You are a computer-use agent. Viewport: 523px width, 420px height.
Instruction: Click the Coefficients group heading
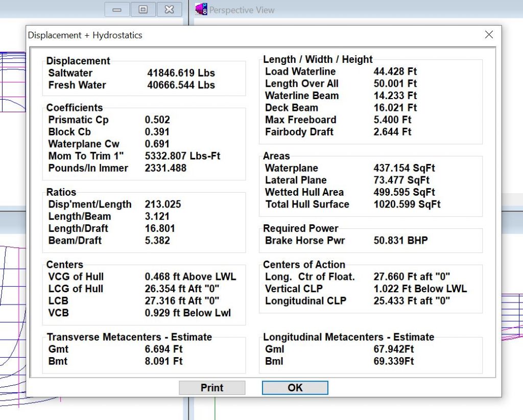coord(75,108)
